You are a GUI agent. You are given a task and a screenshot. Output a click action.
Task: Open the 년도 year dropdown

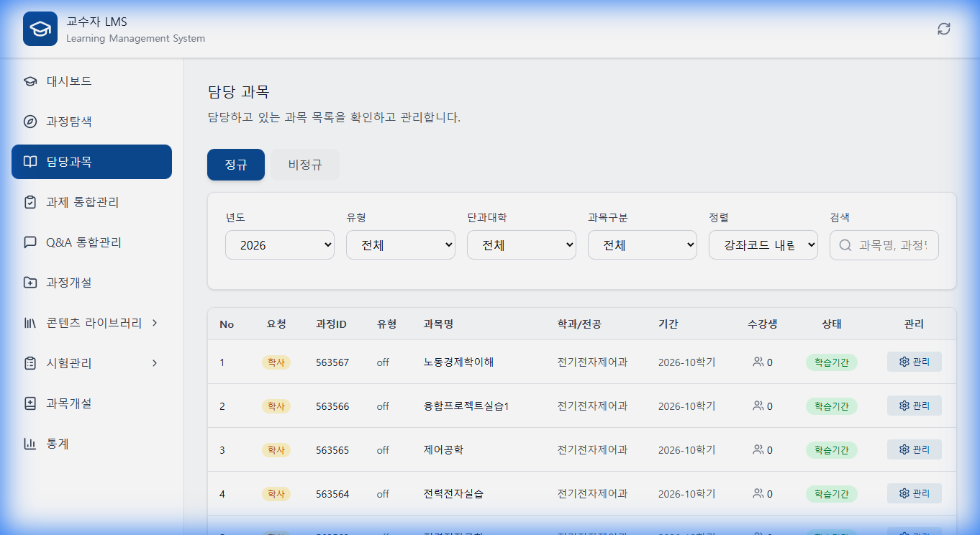pyautogui.click(x=279, y=244)
